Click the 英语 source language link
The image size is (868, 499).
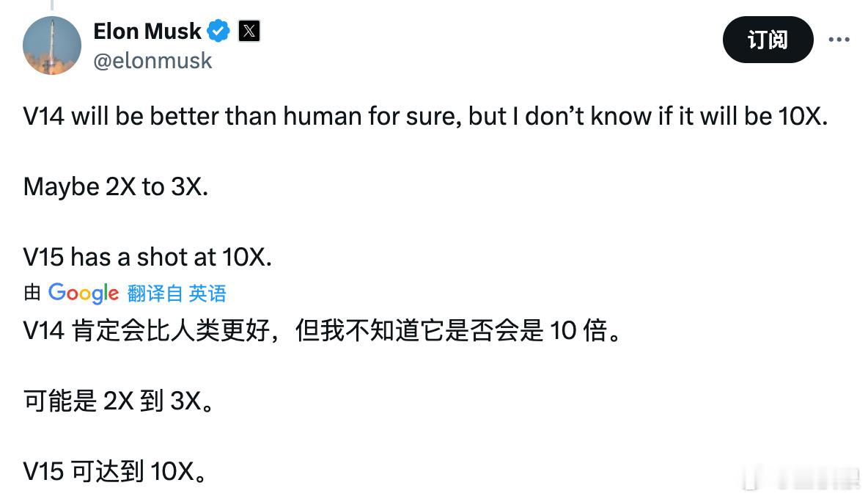tap(207, 293)
